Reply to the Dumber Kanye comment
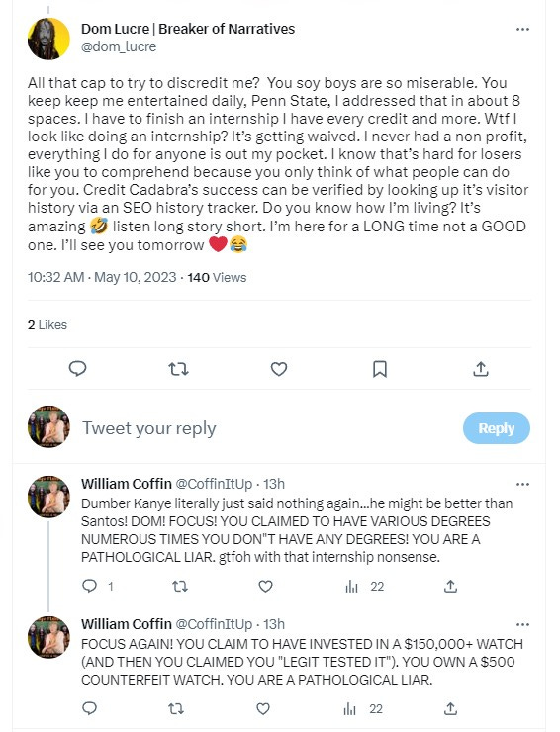 [x=89, y=586]
